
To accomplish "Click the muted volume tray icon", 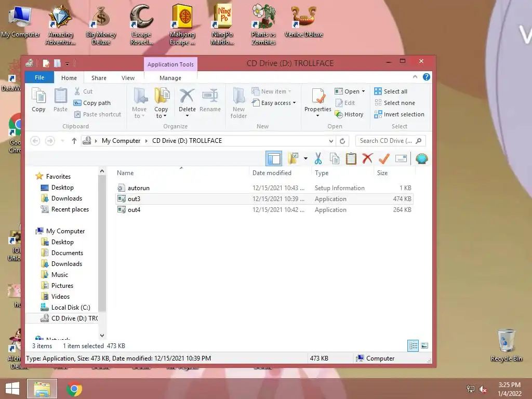I will (x=483, y=389).
